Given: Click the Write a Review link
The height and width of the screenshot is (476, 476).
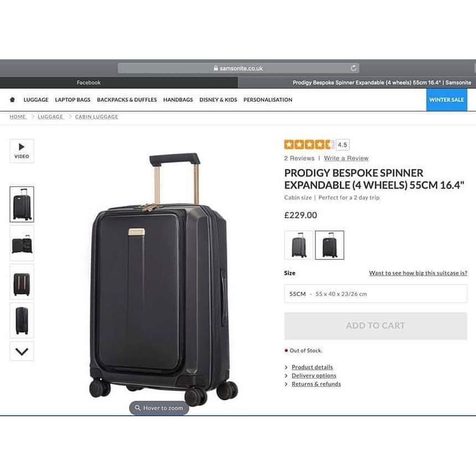Looking at the screenshot, I should [346, 158].
